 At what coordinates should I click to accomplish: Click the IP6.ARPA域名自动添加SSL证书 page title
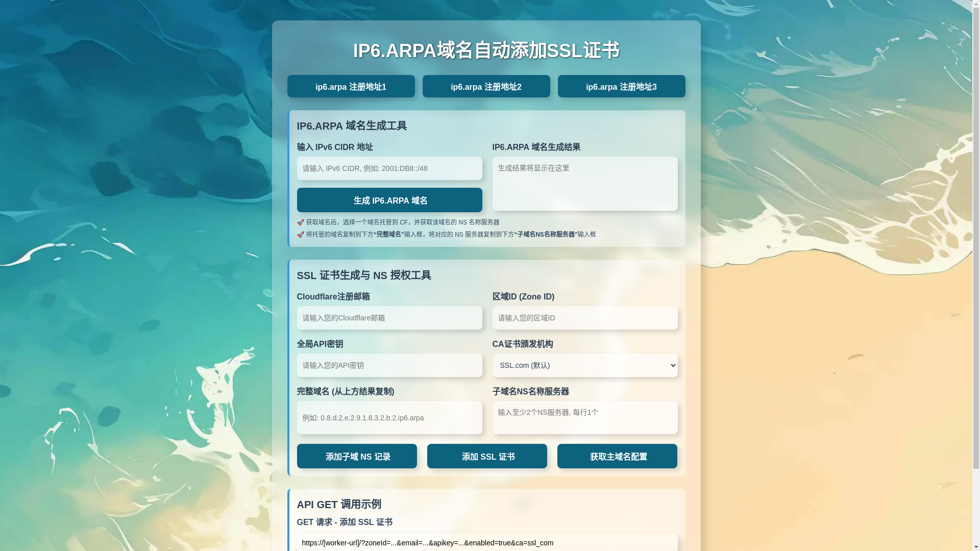(486, 51)
